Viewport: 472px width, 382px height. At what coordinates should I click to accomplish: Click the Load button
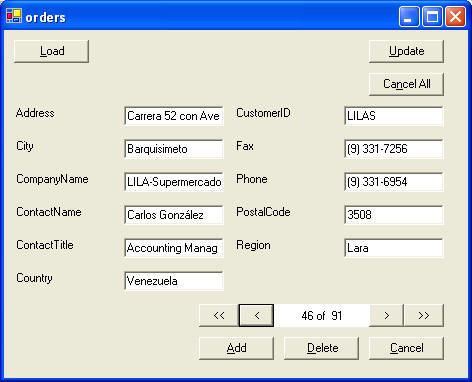coord(52,51)
